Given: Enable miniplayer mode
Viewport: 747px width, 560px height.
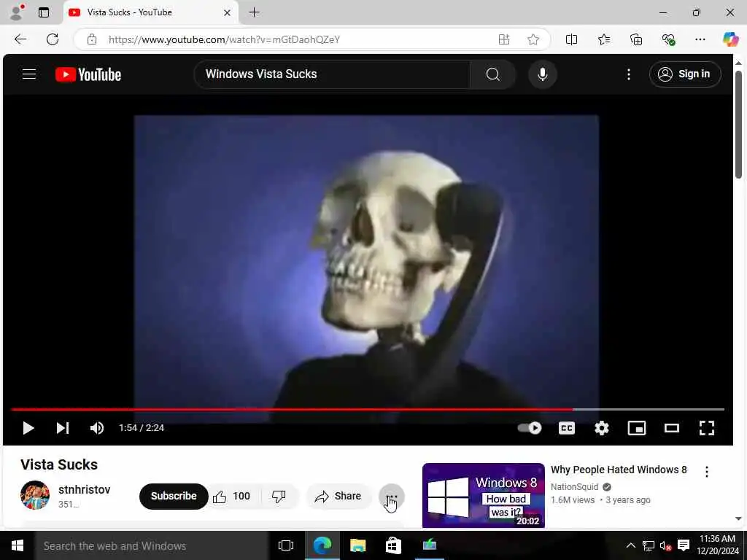Looking at the screenshot, I should pyautogui.click(x=637, y=427).
